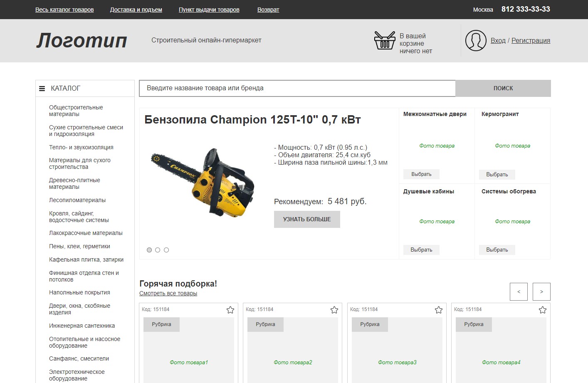Open Фото товара2 image
This screenshot has width=588, height=383.
coord(293,363)
